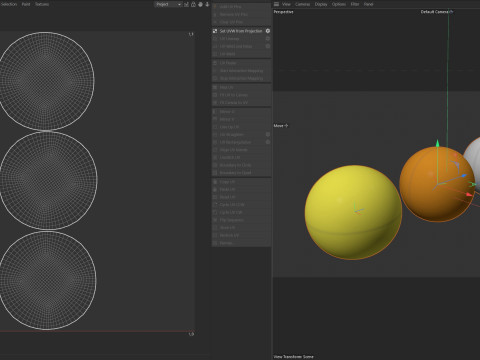Click the UV Weld and Relax icon

coord(215,46)
